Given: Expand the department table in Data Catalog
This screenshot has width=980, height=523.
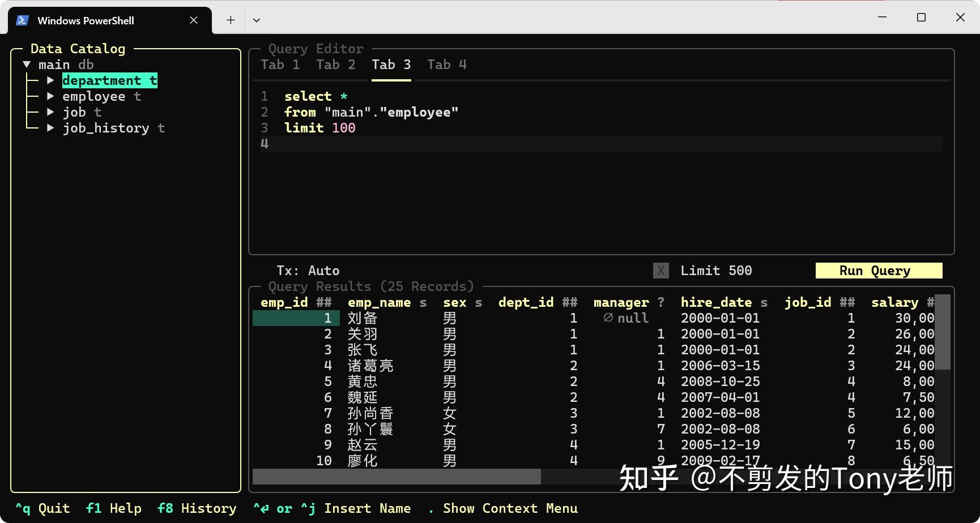Looking at the screenshot, I should (x=50, y=80).
